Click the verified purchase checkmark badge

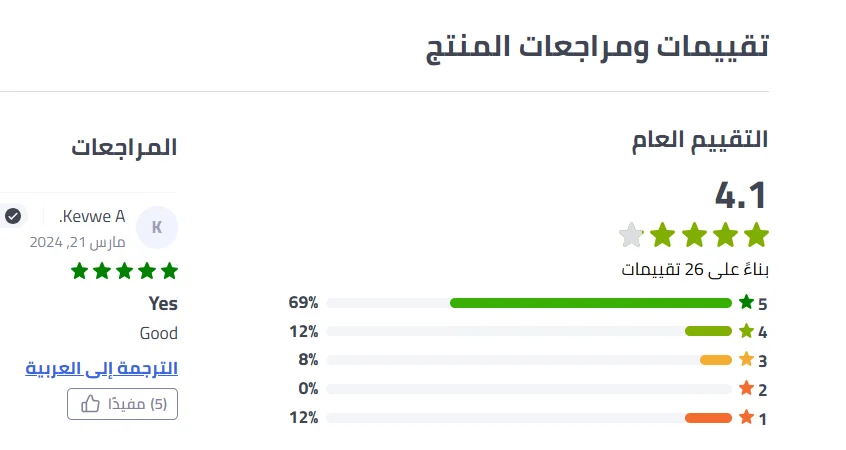pyautogui.click(x=13, y=216)
